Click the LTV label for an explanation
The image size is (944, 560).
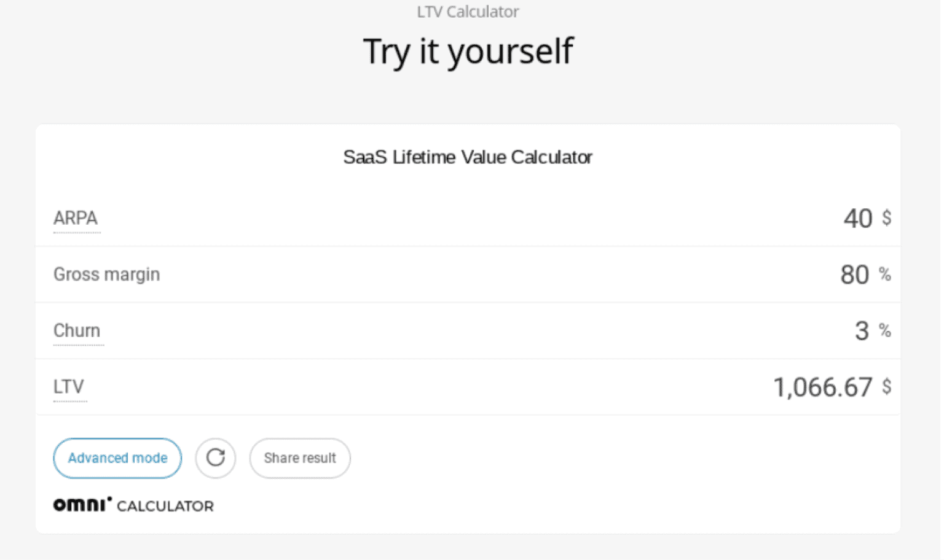(x=69, y=387)
